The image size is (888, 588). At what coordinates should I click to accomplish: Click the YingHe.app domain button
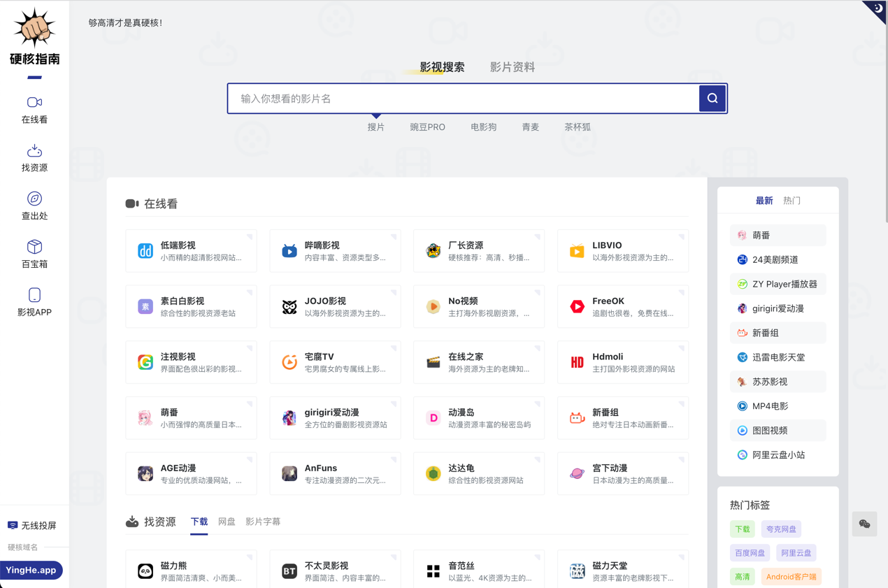pos(31,571)
